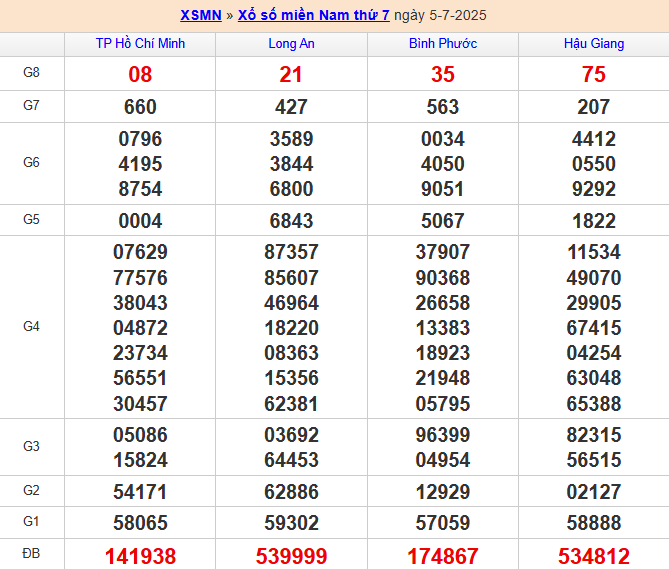Image resolution: width=669 pixels, height=569 pixels.
Task: Click G6 number 8754
Action: tap(140, 189)
